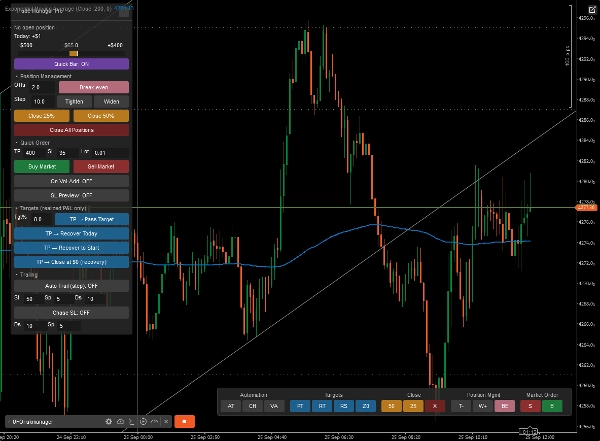Viewport: 600px width, 441px height.
Task: Click 50 close button in quick bar
Action: (391, 406)
